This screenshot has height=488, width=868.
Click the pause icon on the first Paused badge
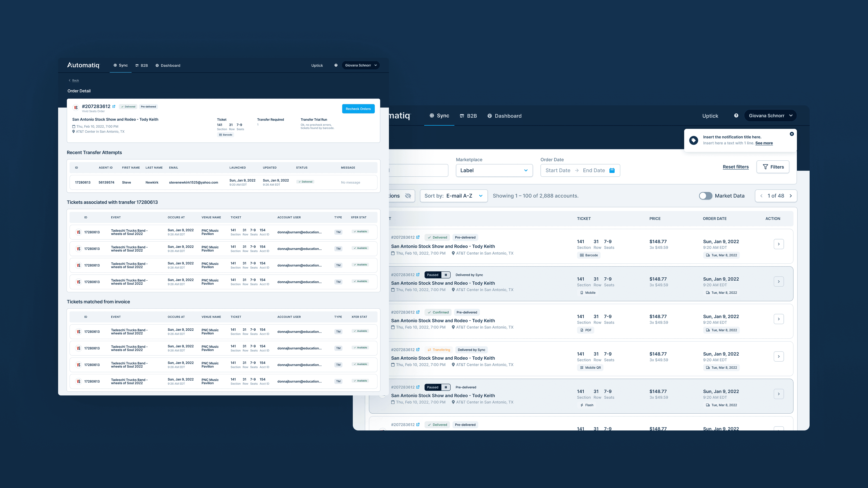pos(445,275)
